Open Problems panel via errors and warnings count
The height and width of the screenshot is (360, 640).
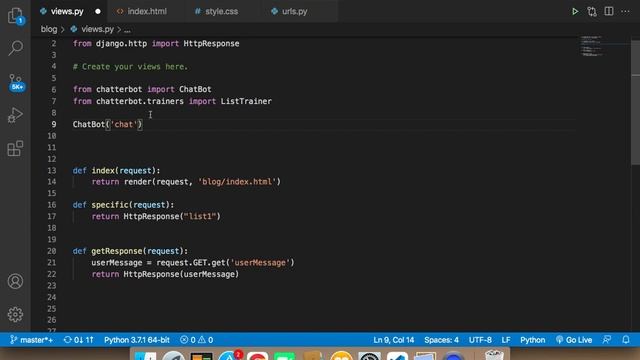pyautogui.click(x=197, y=340)
